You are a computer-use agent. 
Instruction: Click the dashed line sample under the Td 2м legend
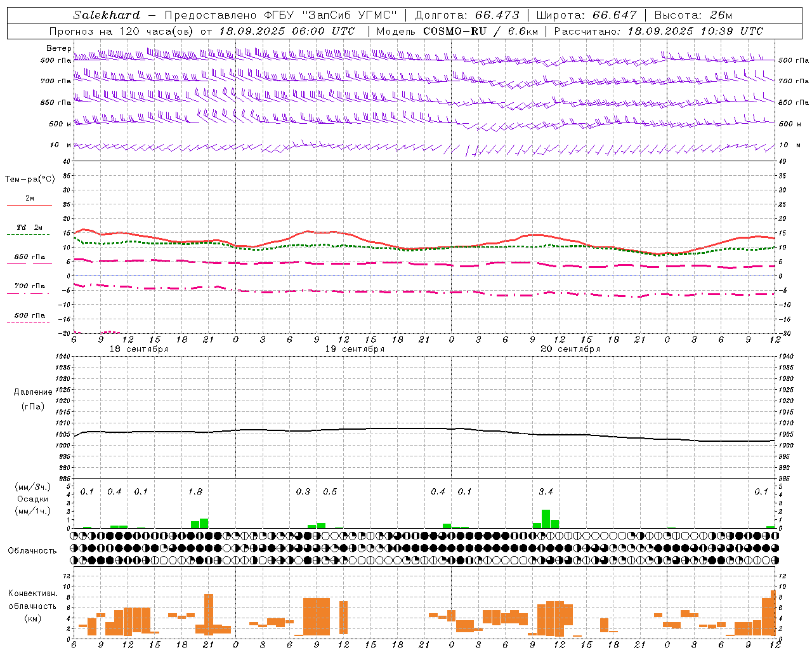click(28, 235)
